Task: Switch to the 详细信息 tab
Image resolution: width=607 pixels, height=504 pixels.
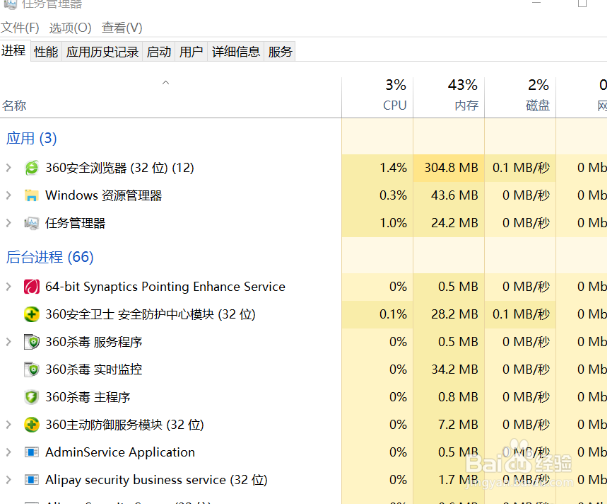Action: tap(236, 51)
